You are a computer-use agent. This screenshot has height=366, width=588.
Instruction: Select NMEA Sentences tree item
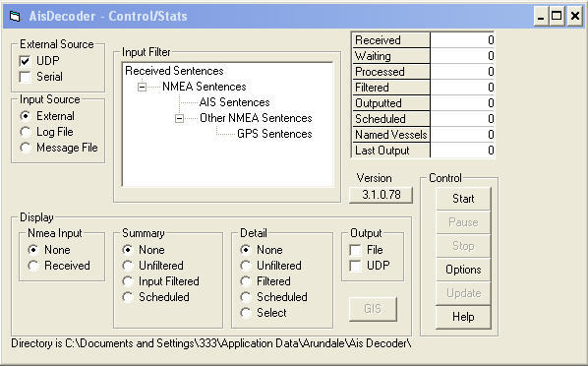click(x=204, y=87)
